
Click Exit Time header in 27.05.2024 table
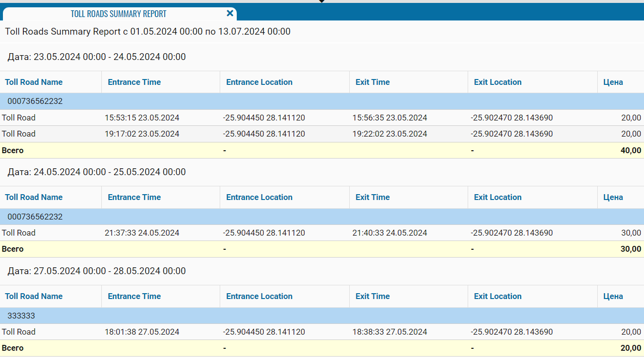tap(372, 296)
